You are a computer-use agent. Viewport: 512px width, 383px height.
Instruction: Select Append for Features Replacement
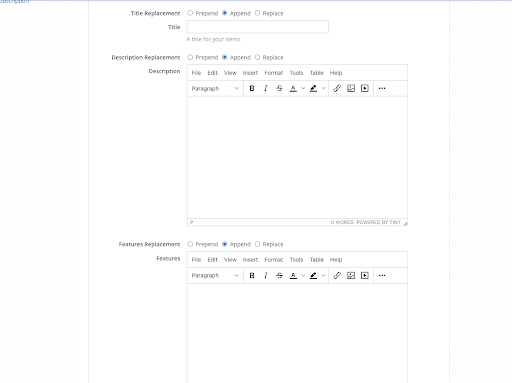(x=225, y=244)
